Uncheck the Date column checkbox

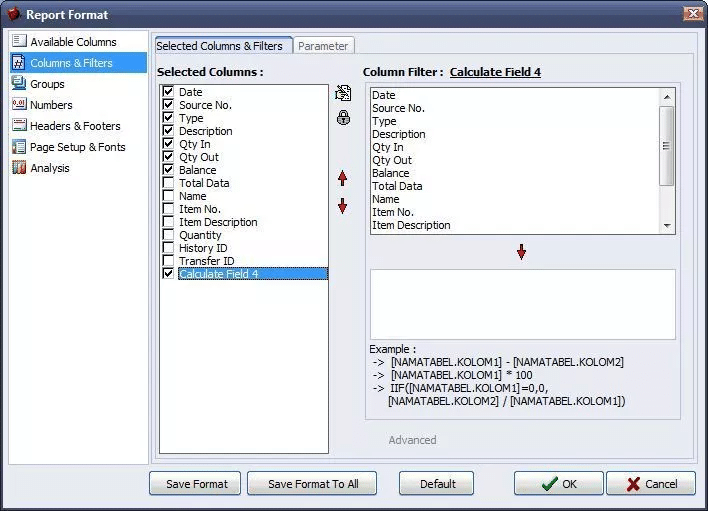tap(168, 91)
